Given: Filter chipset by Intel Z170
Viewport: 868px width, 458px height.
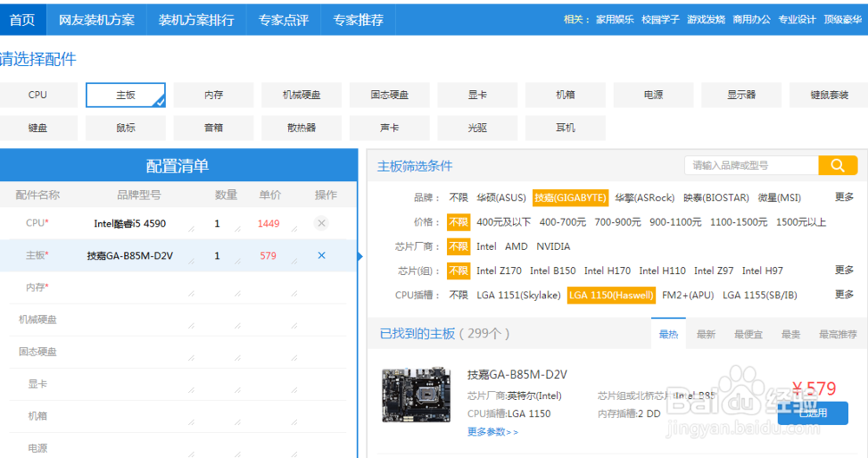Looking at the screenshot, I should pyautogui.click(x=499, y=271).
